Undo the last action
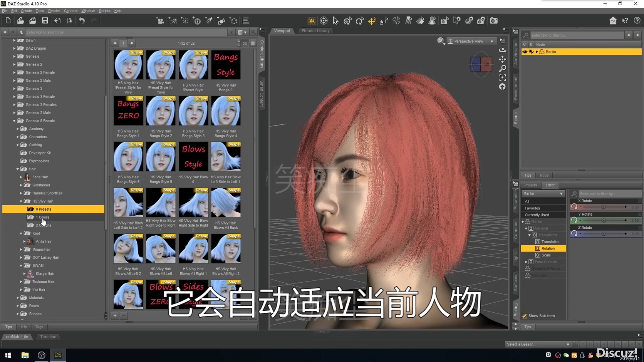 click(x=82, y=21)
